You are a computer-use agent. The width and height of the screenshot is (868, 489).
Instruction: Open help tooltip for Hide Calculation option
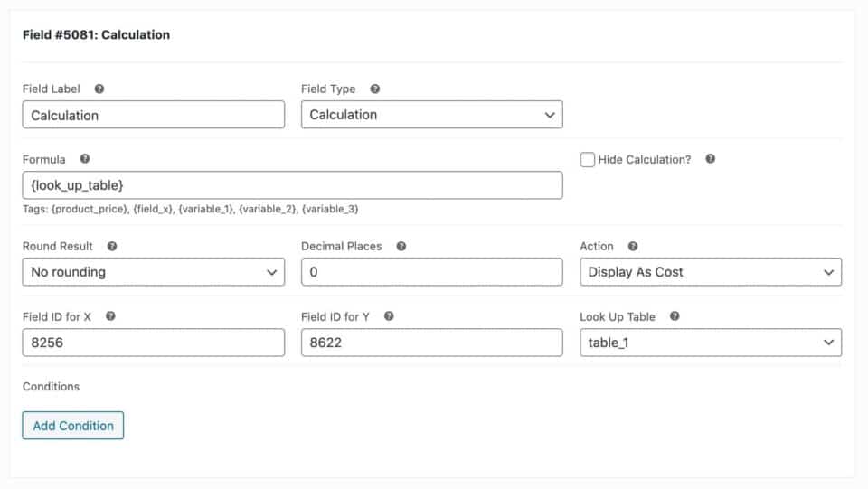pos(711,159)
